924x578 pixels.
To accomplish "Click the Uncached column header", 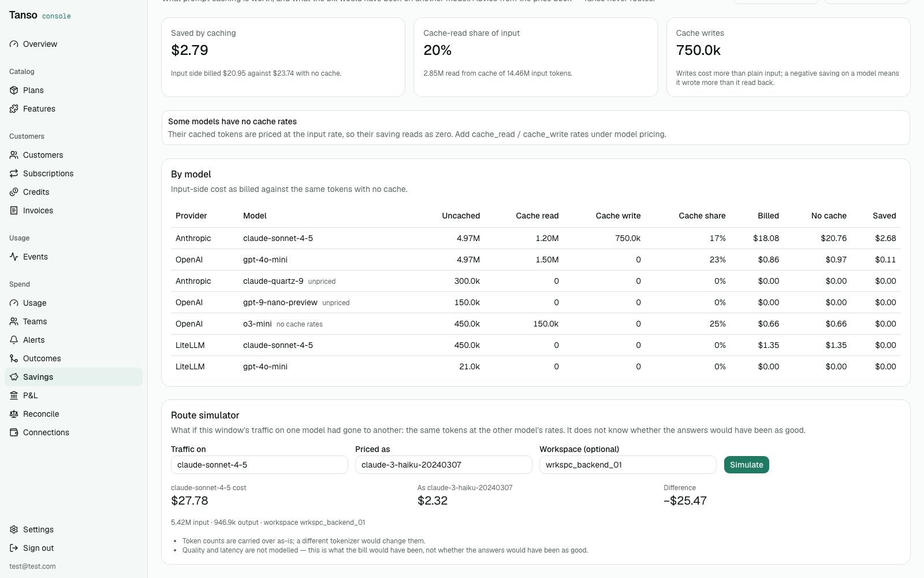I will [461, 216].
